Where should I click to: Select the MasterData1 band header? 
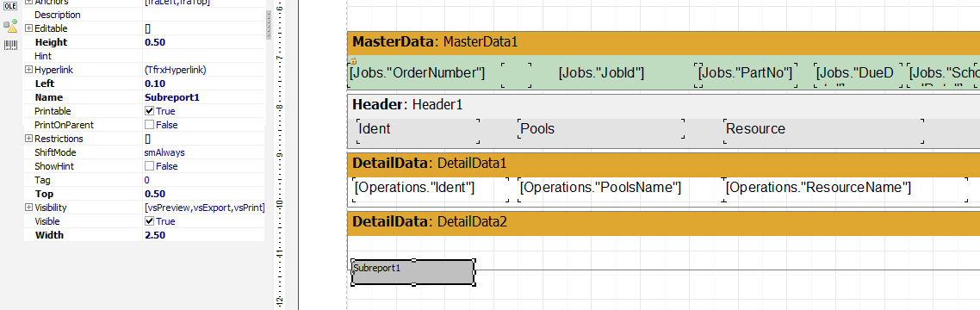tap(663, 42)
